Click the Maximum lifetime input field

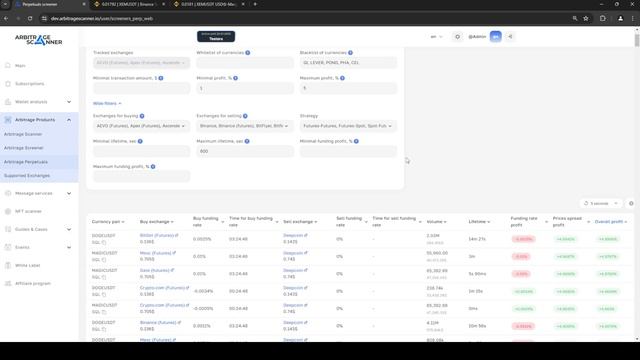pos(244,151)
